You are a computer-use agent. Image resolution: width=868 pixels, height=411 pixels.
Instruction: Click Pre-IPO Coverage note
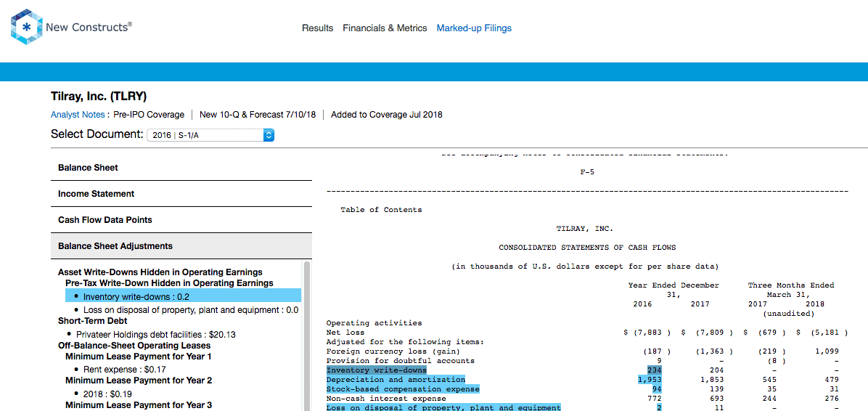click(149, 115)
